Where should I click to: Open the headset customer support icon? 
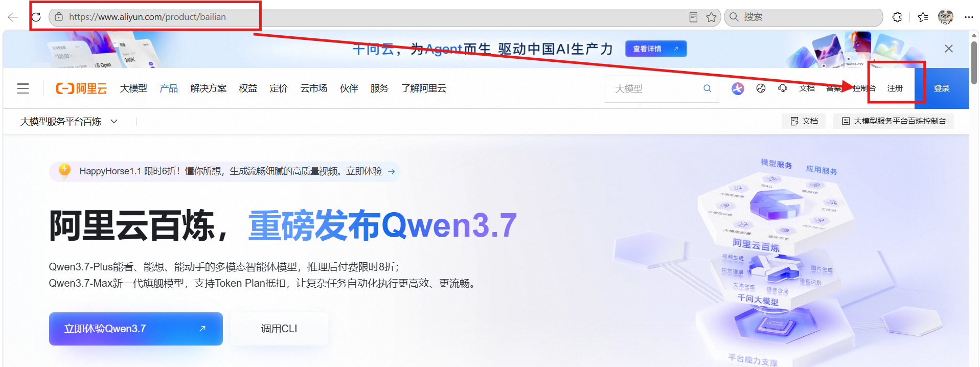(x=783, y=88)
